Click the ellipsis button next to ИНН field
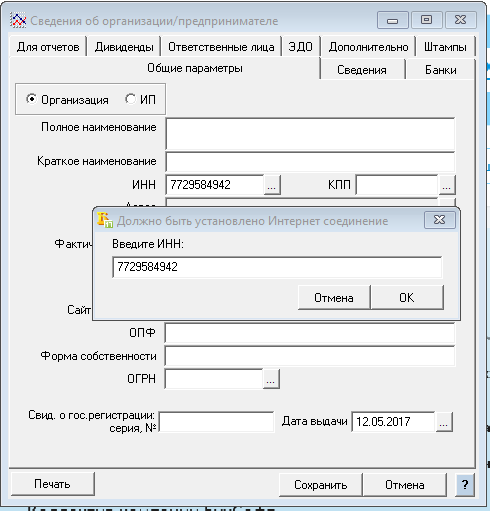490x511 pixels. [272, 185]
